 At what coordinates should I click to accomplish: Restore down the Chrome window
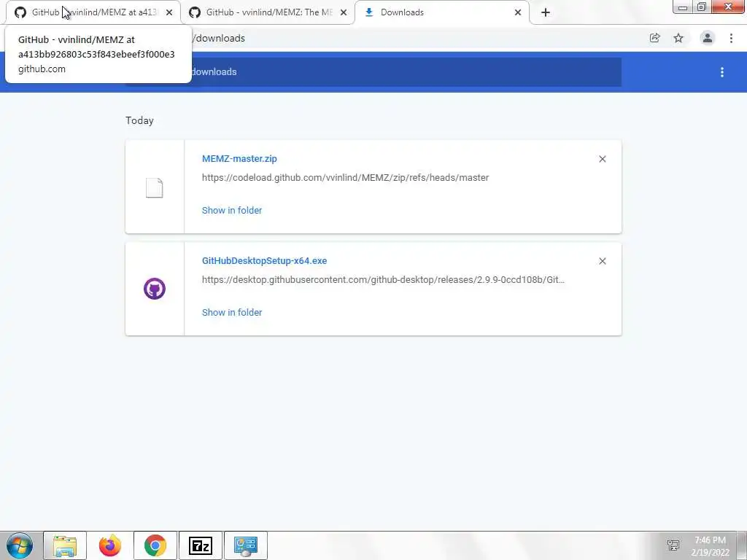pyautogui.click(x=701, y=7)
